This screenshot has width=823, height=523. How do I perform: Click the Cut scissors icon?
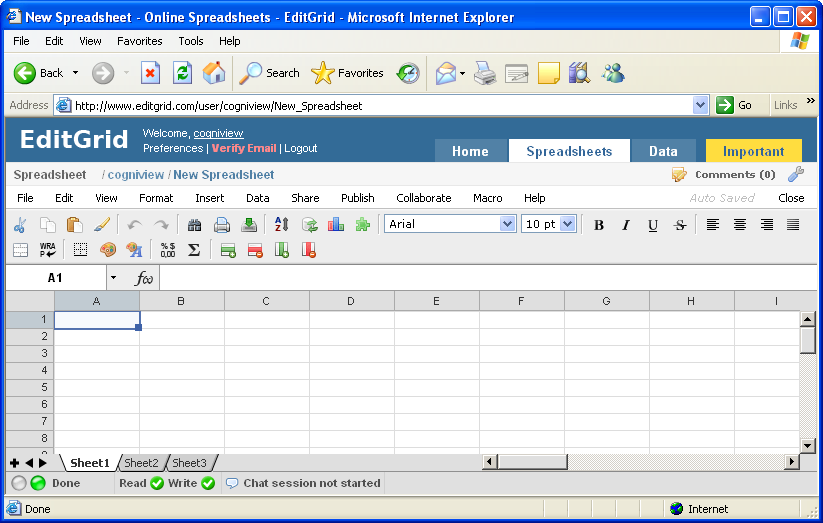click(x=20, y=225)
